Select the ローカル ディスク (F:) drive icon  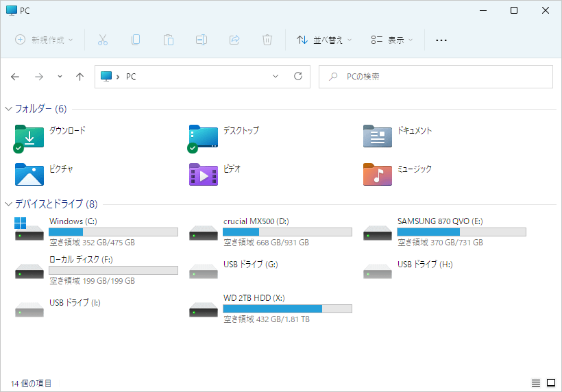(29, 271)
